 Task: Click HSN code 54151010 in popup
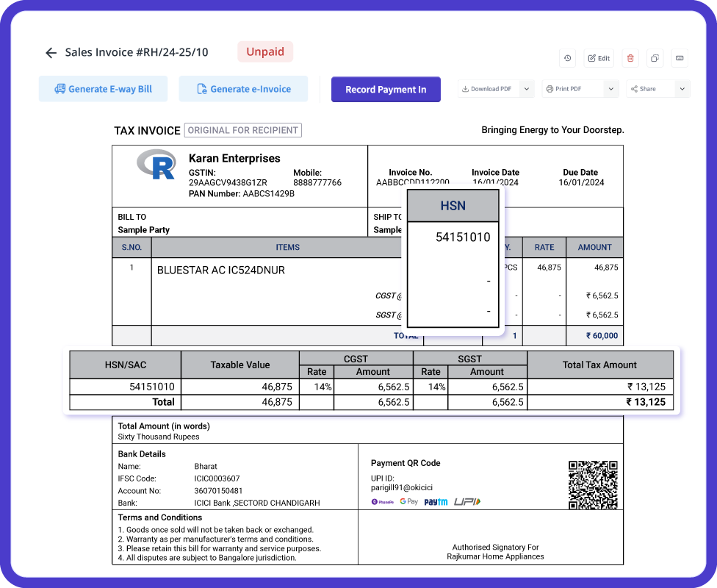click(x=463, y=237)
